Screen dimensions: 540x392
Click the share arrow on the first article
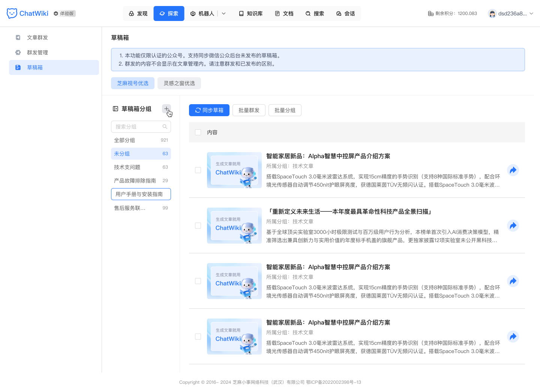tap(513, 170)
